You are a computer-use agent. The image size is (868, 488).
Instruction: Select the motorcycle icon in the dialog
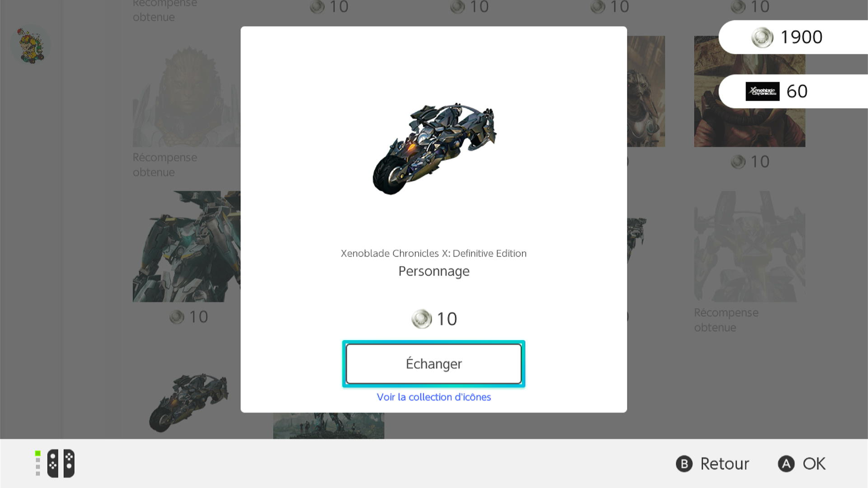point(434,149)
